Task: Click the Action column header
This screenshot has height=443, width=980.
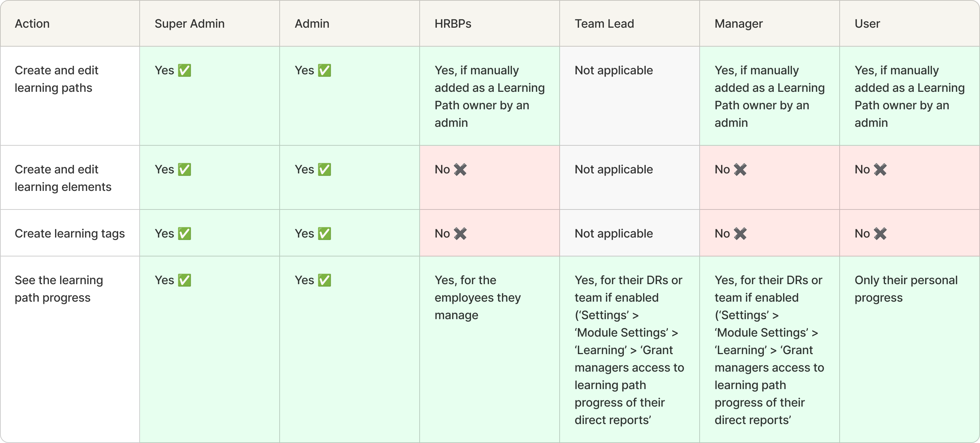Action: click(32, 24)
